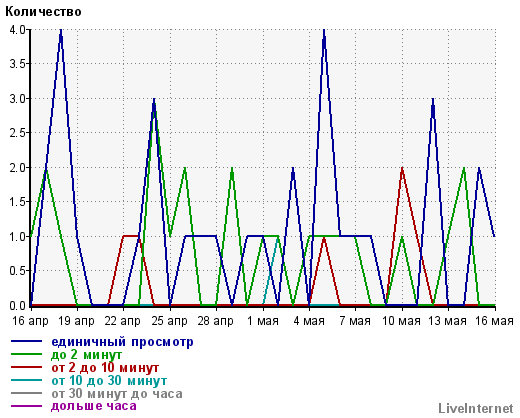Select the от 10 до 30 минут legend label
The width and height of the screenshot is (520, 418).
[x=109, y=380]
